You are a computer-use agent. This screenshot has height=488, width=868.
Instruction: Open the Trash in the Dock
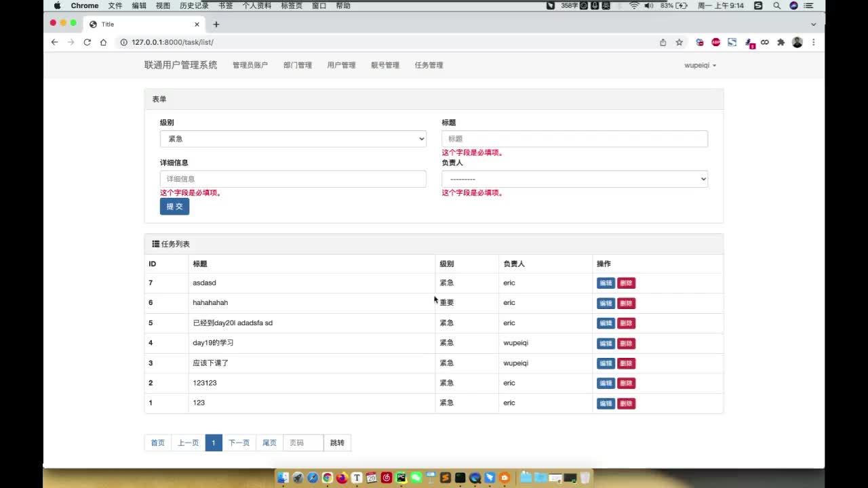585,478
